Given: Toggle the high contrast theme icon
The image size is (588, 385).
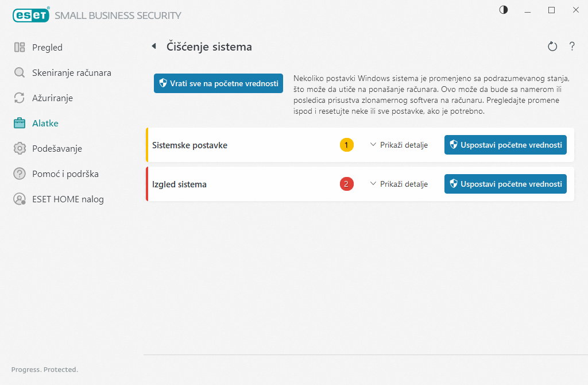Looking at the screenshot, I should point(504,10).
